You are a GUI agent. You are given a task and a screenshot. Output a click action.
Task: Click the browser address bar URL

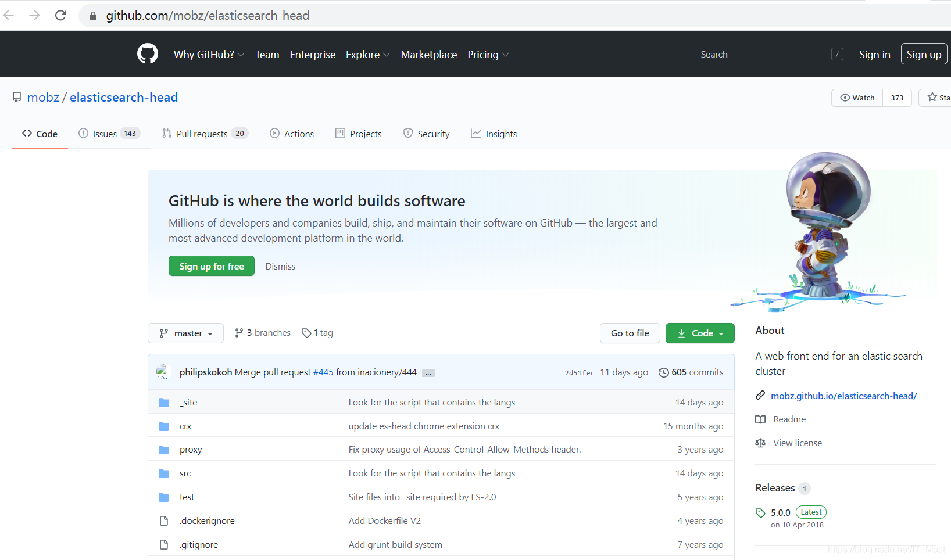pyautogui.click(x=208, y=16)
